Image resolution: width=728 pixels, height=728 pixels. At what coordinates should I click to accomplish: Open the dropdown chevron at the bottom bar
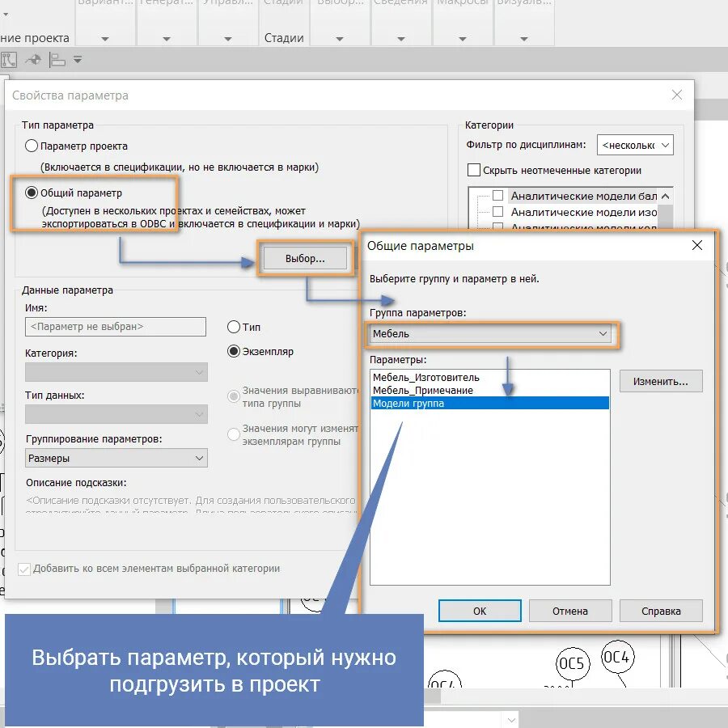point(511,720)
